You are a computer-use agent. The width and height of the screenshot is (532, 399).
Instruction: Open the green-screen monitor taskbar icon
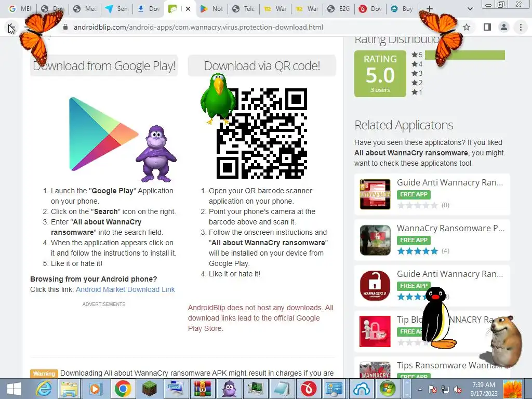click(256, 389)
